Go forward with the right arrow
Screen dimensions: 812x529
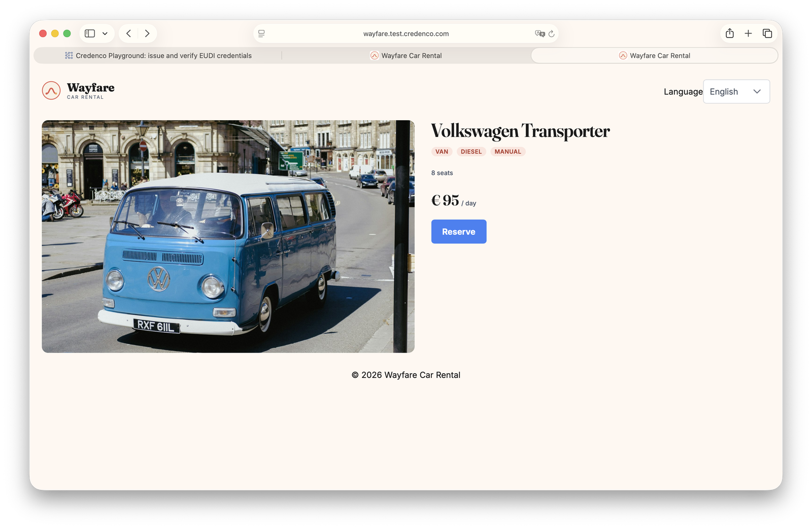click(147, 33)
